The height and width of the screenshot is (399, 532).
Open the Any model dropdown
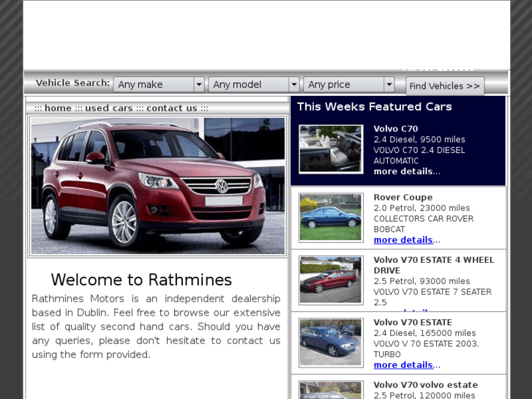pos(254,84)
